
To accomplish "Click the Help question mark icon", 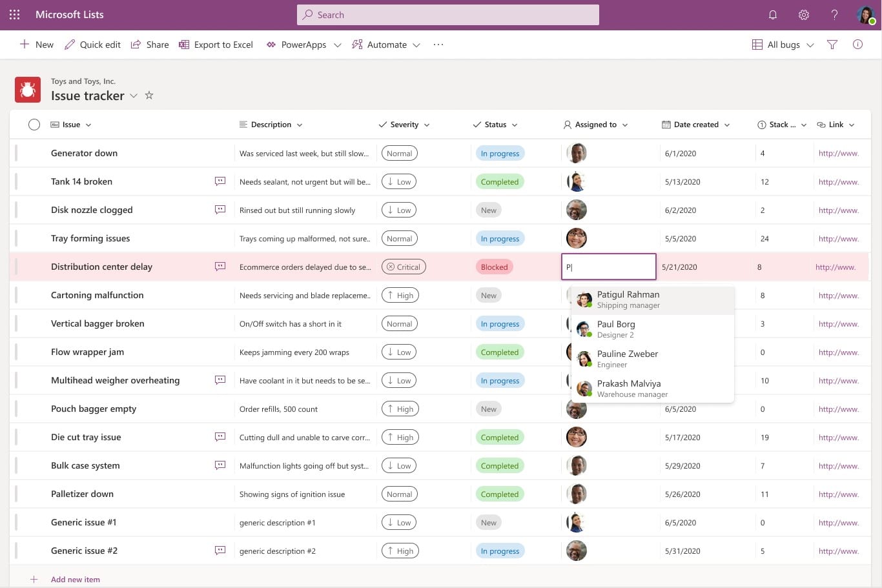I will click(834, 14).
